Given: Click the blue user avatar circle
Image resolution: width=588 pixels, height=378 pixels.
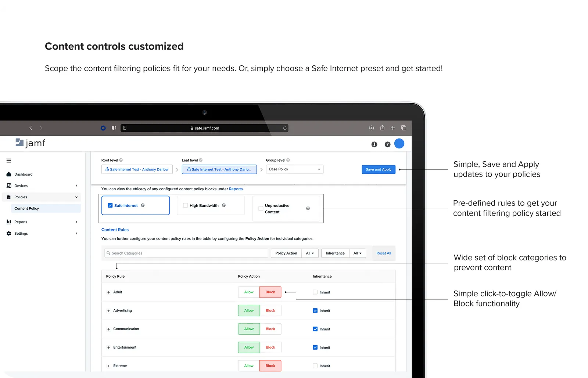Looking at the screenshot, I should pyautogui.click(x=399, y=144).
